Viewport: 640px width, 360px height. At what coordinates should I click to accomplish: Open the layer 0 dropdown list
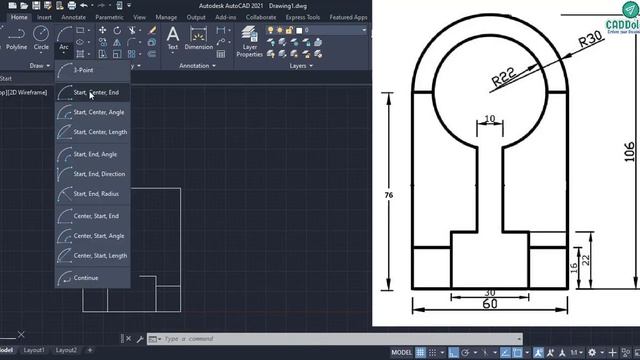364,30
